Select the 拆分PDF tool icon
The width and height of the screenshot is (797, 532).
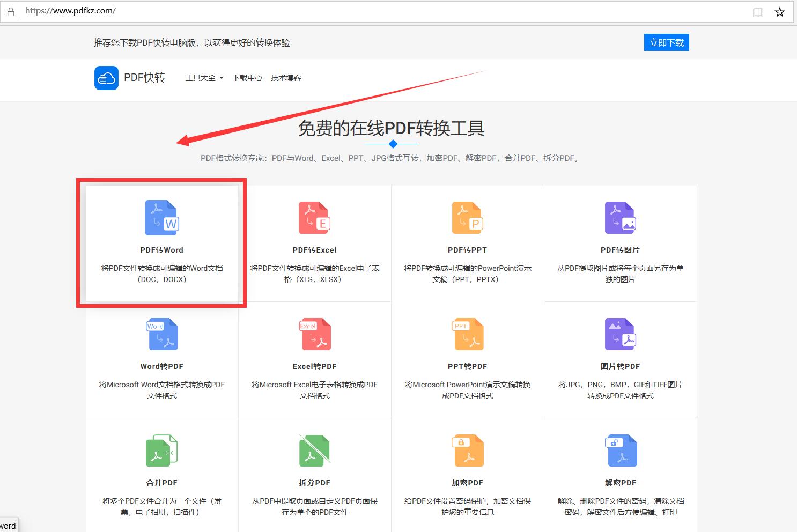[x=314, y=450]
